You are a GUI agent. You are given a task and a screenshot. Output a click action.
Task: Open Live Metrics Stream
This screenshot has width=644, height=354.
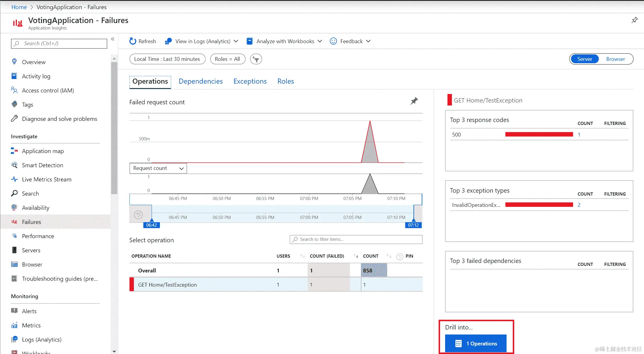(46, 179)
